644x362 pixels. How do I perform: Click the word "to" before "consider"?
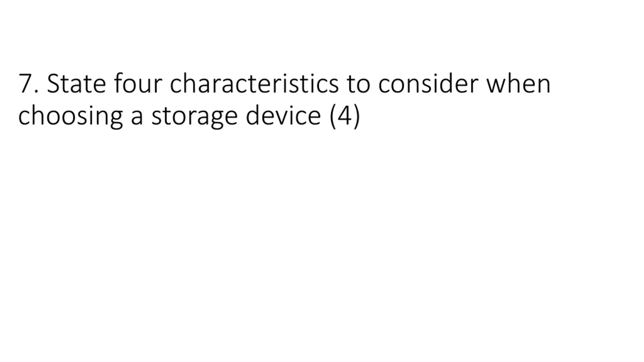pos(358,84)
